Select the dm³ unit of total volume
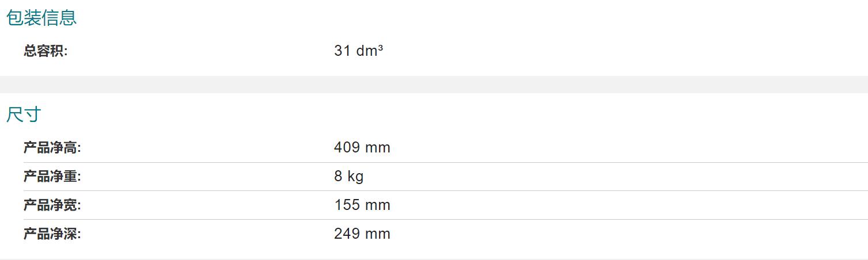This screenshot has width=868, height=260. (x=370, y=51)
